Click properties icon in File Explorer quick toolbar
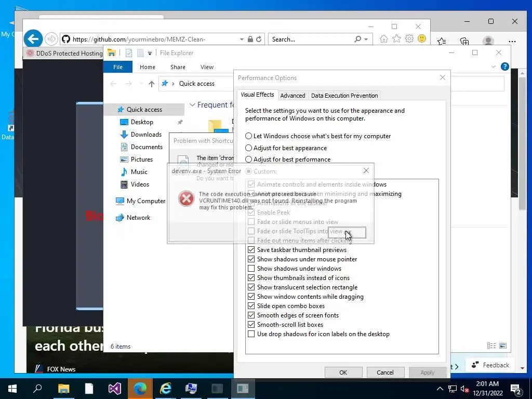 [x=129, y=53]
